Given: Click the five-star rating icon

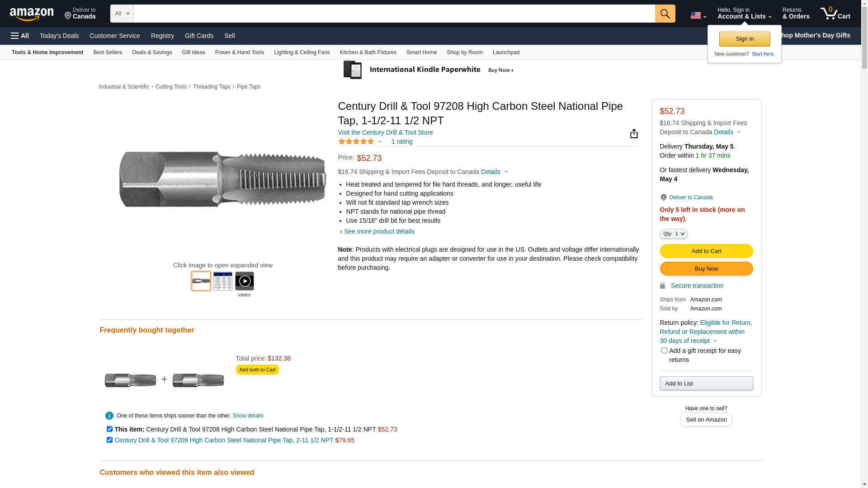Looking at the screenshot, I should (x=356, y=142).
